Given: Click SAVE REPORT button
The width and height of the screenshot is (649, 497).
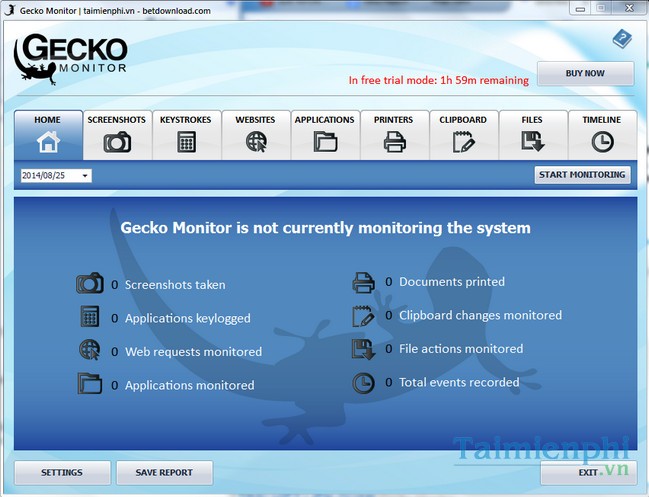Looking at the screenshot, I should pyautogui.click(x=164, y=472).
